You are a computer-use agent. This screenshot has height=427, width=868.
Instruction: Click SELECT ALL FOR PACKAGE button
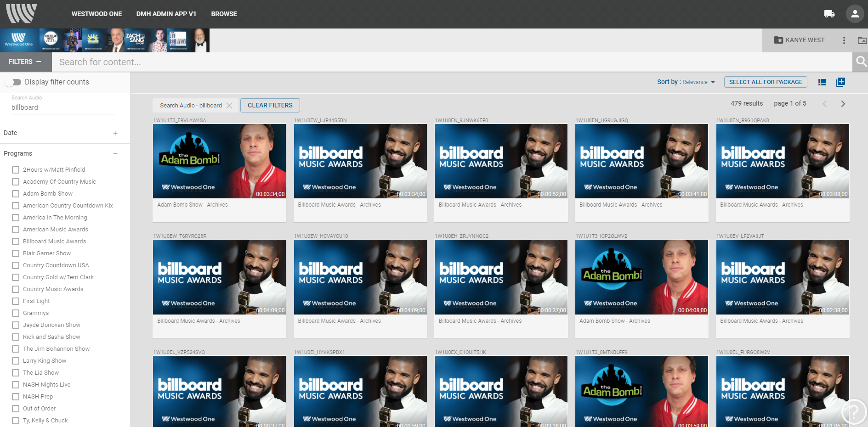(x=766, y=82)
